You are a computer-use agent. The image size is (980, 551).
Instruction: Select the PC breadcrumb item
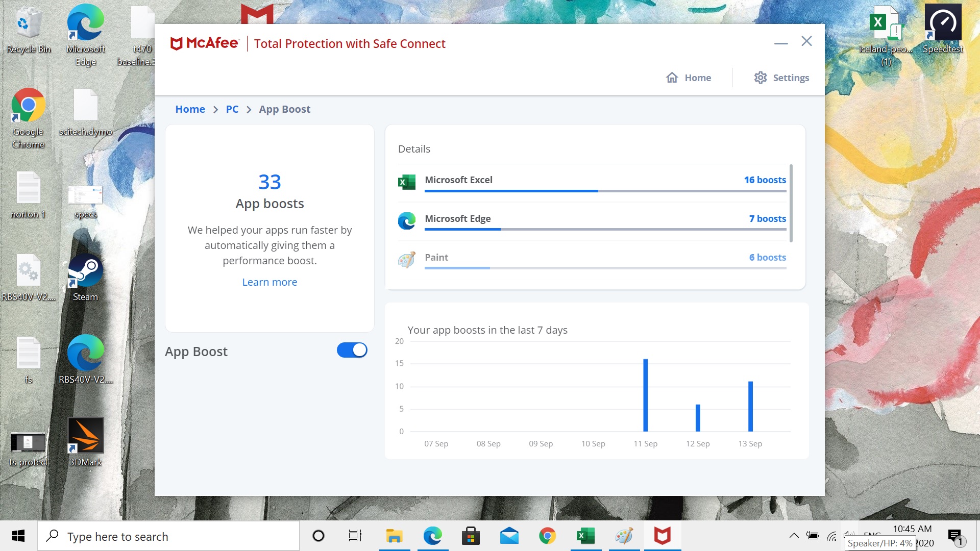[232, 109]
